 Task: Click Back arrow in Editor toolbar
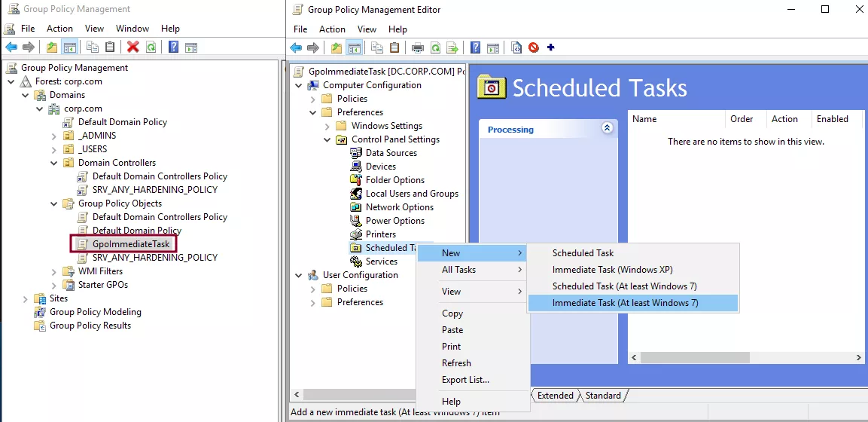296,47
